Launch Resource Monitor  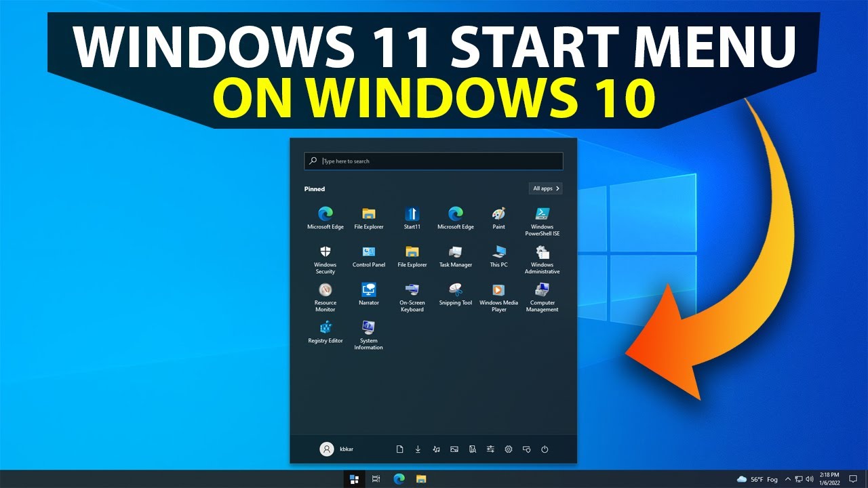click(x=325, y=298)
